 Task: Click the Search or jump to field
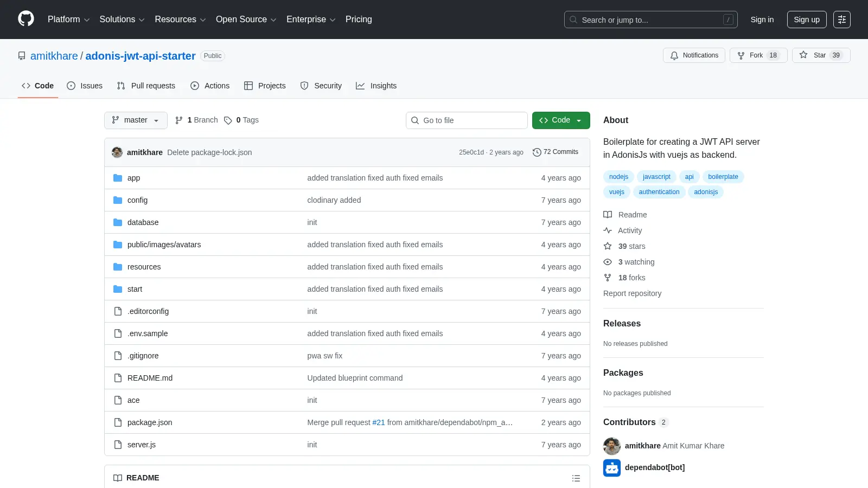click(x=651, y=20)
